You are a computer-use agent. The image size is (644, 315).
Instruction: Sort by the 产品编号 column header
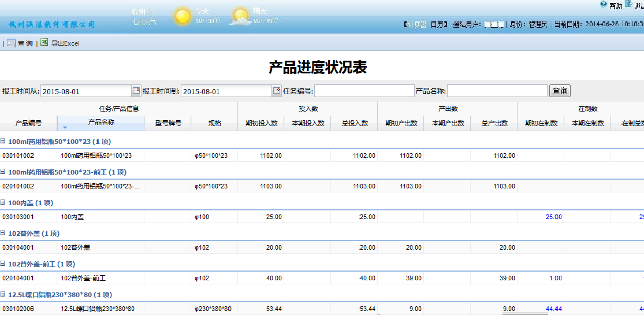(28, 123)
